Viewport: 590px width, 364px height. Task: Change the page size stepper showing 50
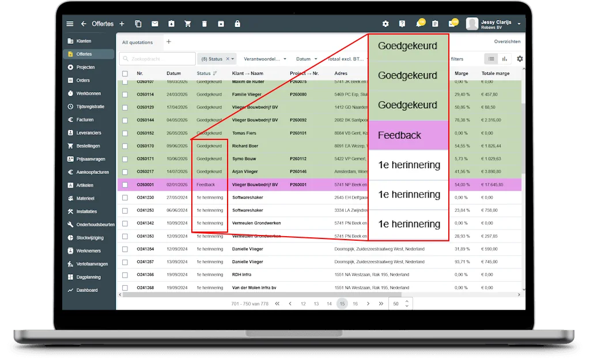(x=407, y=304)
